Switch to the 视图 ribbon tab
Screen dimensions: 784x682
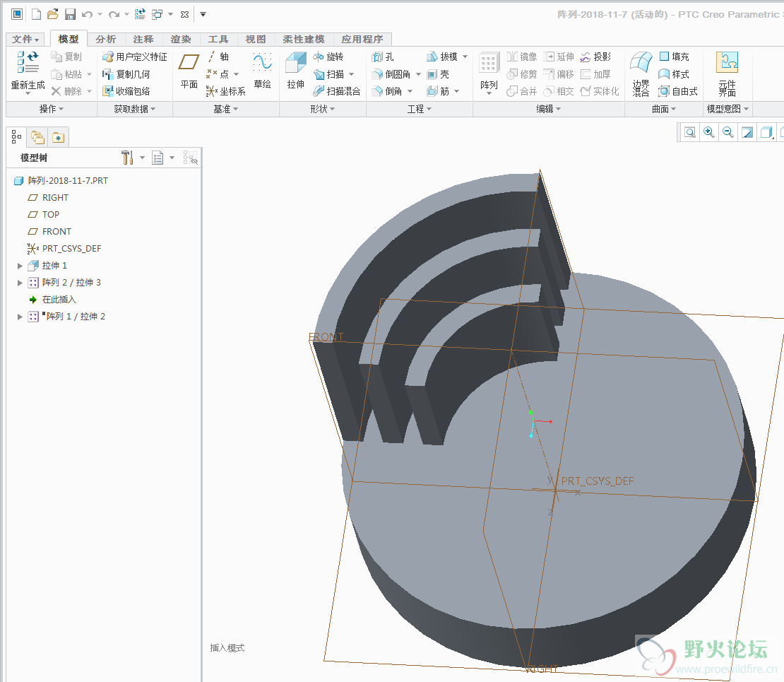[256, 39]
